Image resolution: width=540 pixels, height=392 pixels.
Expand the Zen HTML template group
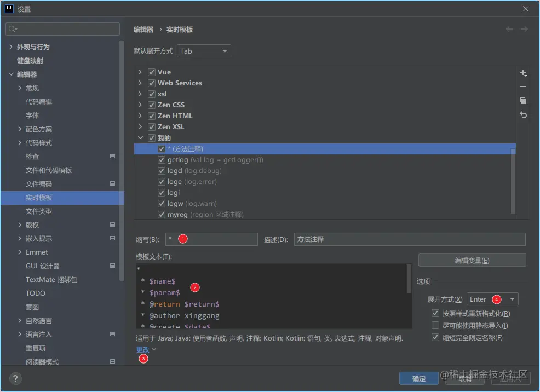pos(140,116)
